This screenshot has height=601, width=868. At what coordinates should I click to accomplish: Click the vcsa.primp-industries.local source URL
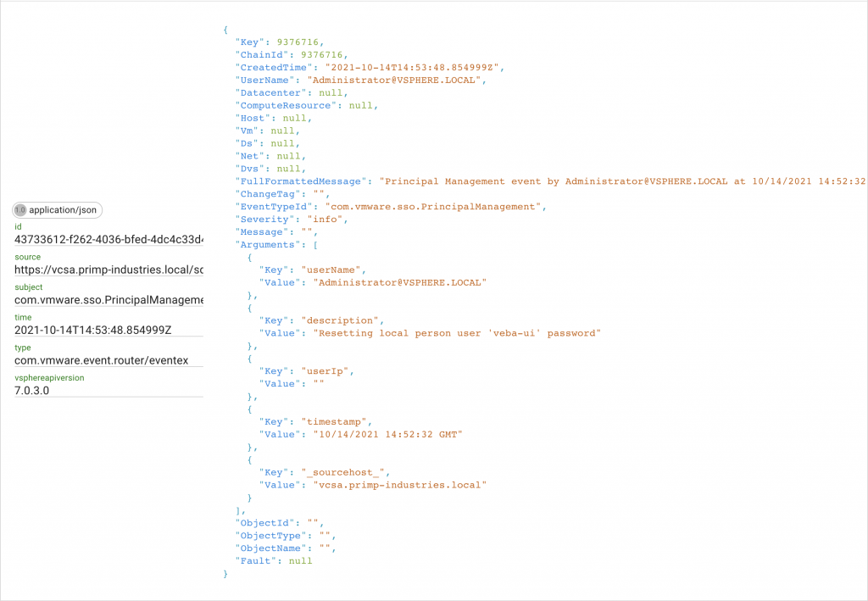108,270
